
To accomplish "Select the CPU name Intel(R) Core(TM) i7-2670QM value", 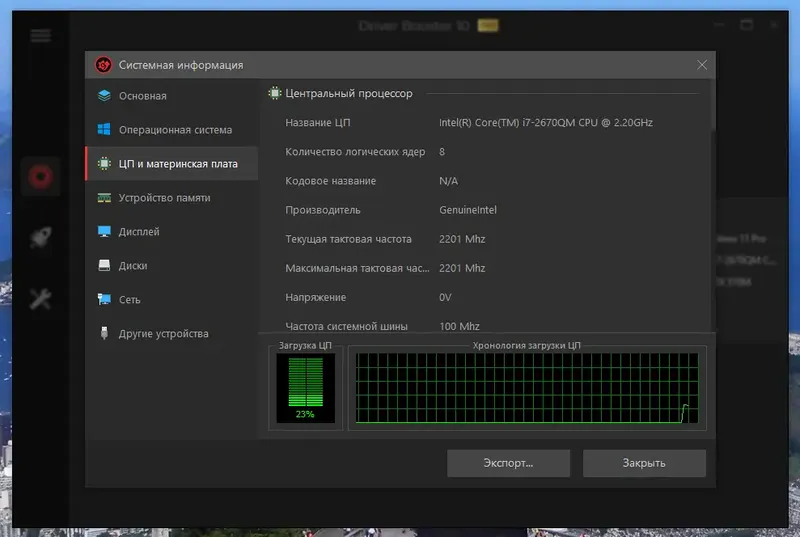I will (x=546, y=122).
